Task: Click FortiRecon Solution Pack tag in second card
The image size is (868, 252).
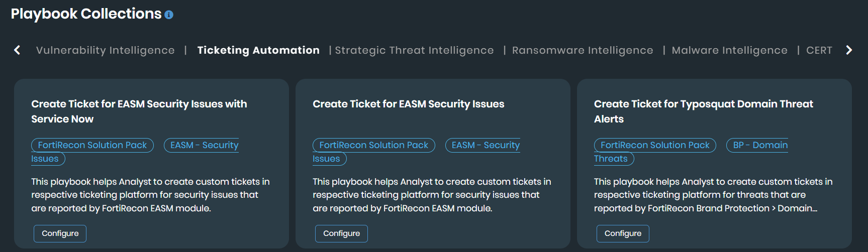Action: pos(374,145)
